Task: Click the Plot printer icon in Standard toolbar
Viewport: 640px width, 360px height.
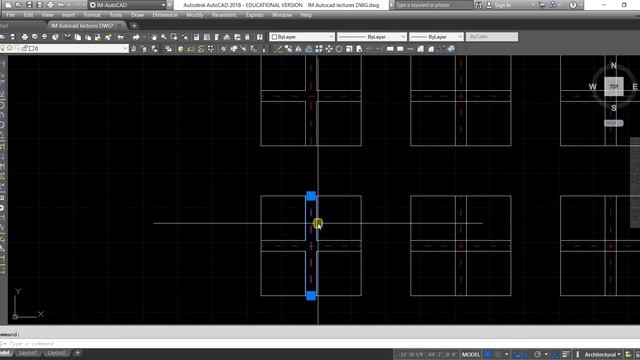Action: coord(25,37)
